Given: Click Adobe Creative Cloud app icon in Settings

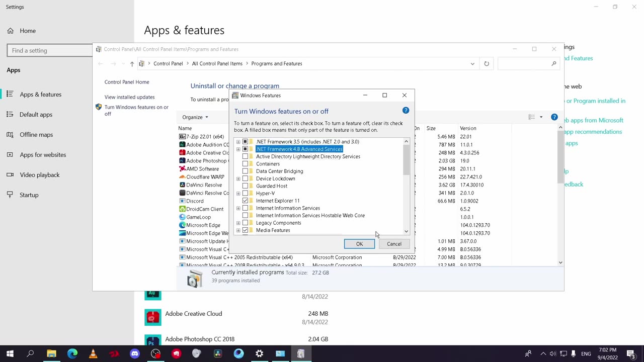Looking at the screenshot, I should pyautogui.click(x=153, y=318).
